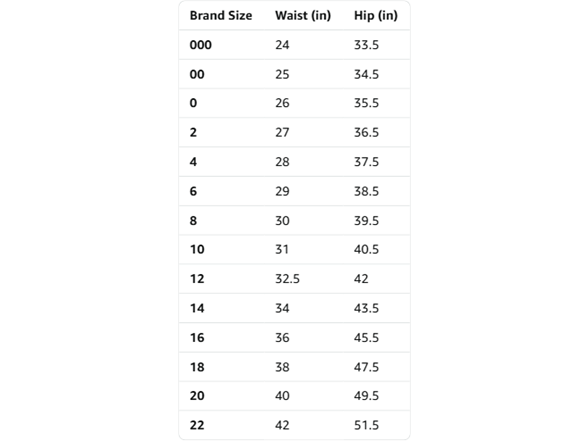The width and height of the screenshot is (588, 441).
Task: Click the hip value 42
Action: coord(361,279)
